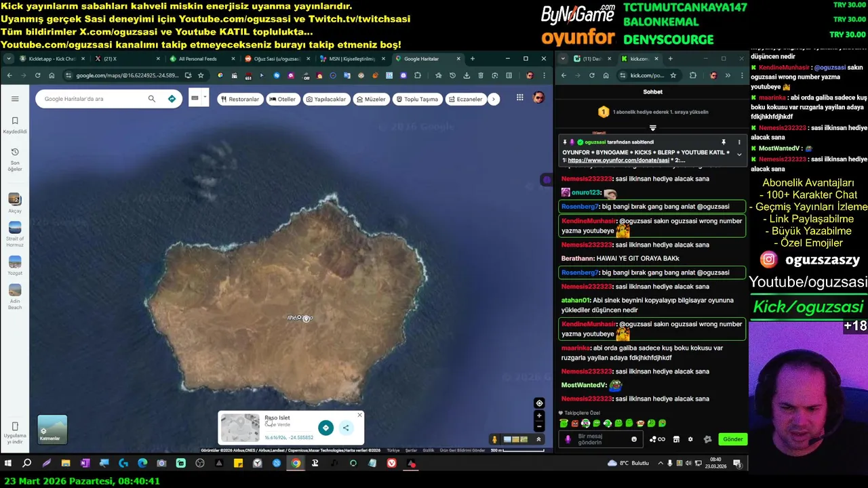Open the emoji picker in the chat input
Image resolution: width=868 pixels, height=488 pixels.
click(634, 439)
